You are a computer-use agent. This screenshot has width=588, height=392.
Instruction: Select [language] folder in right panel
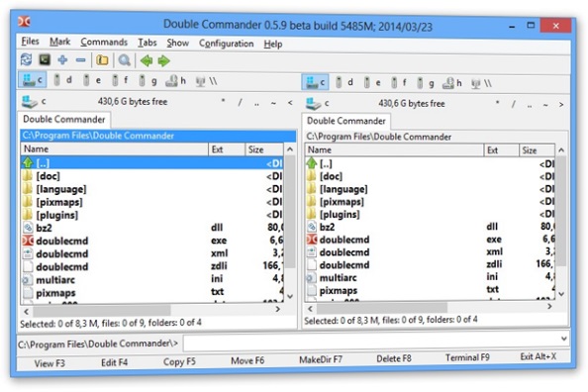click(430, 189)
